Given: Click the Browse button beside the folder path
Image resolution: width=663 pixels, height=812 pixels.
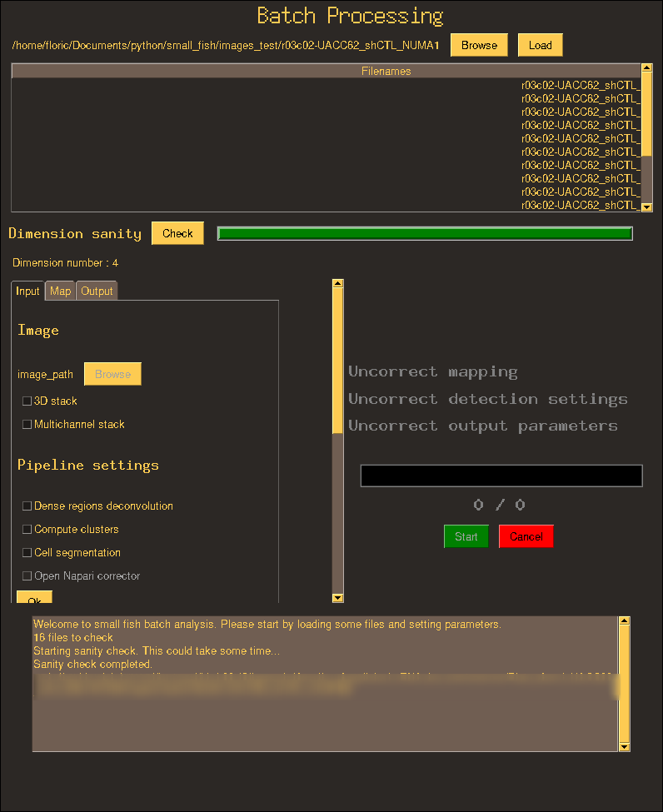Looking at the screenshot, I should [479, 45].
